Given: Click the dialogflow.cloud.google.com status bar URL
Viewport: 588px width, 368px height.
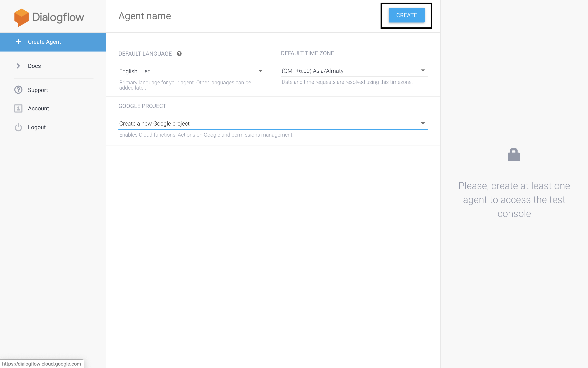Looking at the screenshot, I should 42,364.
